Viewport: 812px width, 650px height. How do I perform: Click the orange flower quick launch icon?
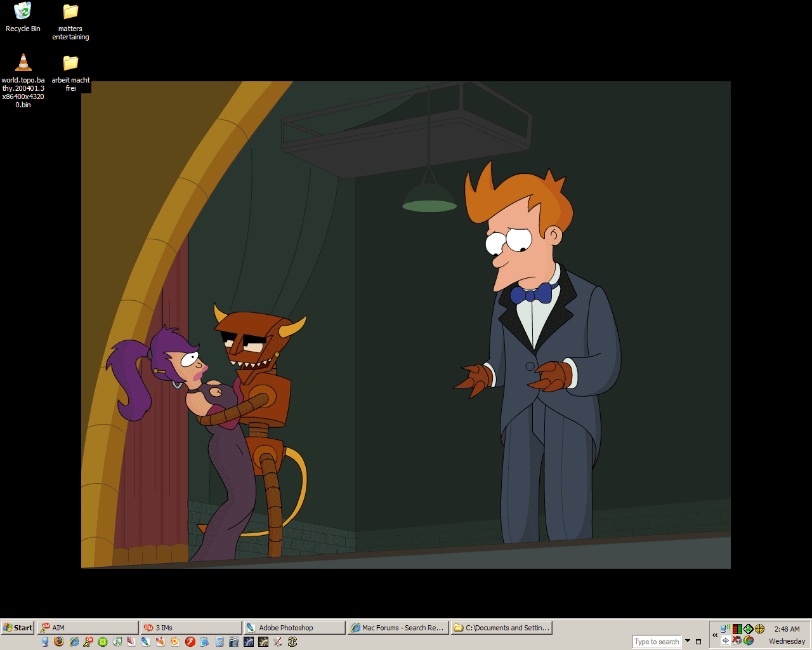coord(175,642)
